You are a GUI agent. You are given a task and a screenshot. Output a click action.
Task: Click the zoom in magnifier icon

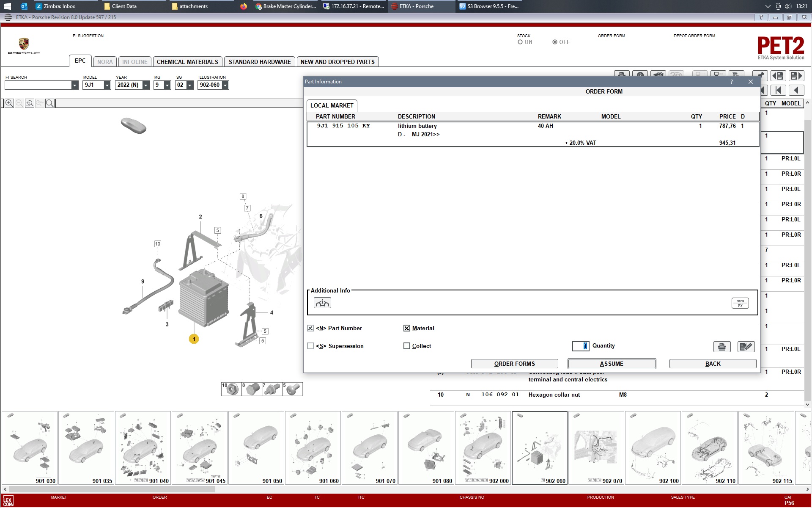(x=9, y=103)
